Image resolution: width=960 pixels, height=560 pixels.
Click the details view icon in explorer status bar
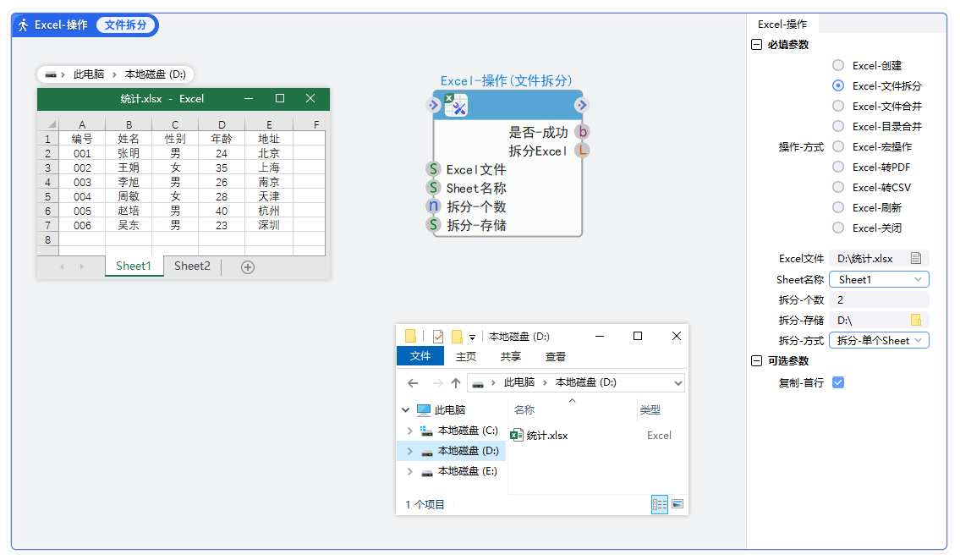point(659,504)
